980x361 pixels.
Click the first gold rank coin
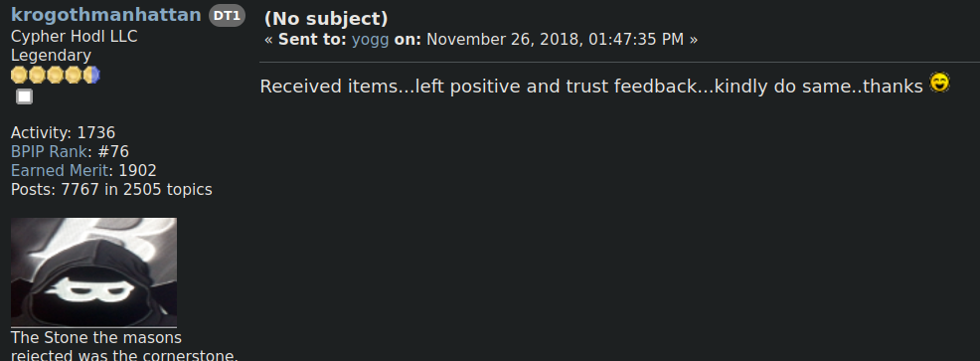pos(19,76)
